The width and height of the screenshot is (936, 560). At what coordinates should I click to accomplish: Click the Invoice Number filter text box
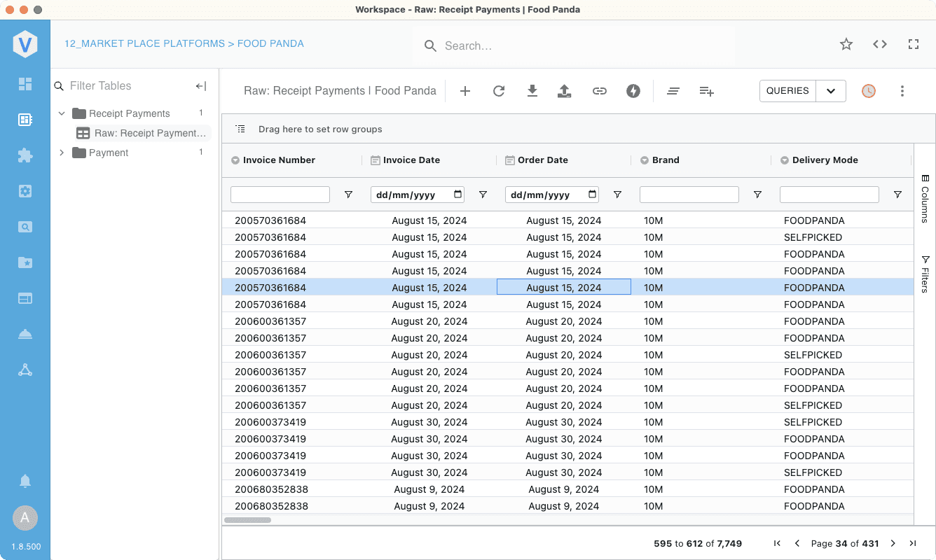click(280, 195)
